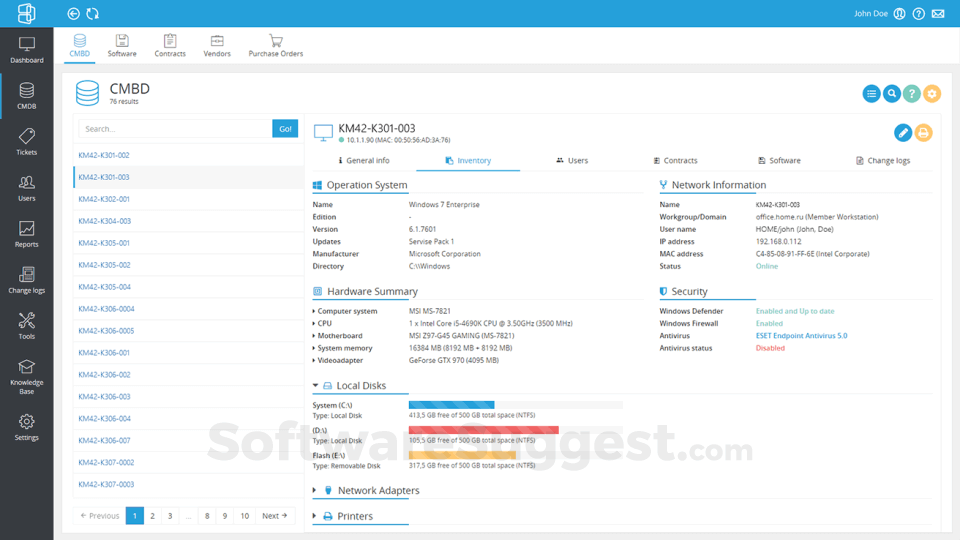This screenshot has width=960, height=540.
Task: Click the Go! search button
Action: (285, 129)
